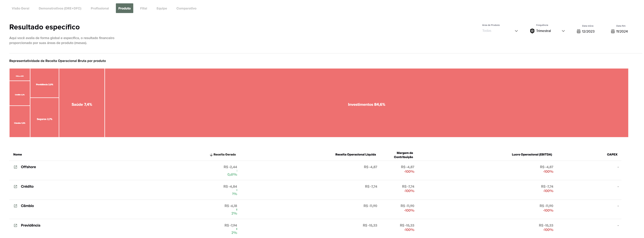The height and width of the screenshot is (238, 644).
Task: Edit the 12/2023 start date field
Action: pyautogui.click(x=588, y=31)
